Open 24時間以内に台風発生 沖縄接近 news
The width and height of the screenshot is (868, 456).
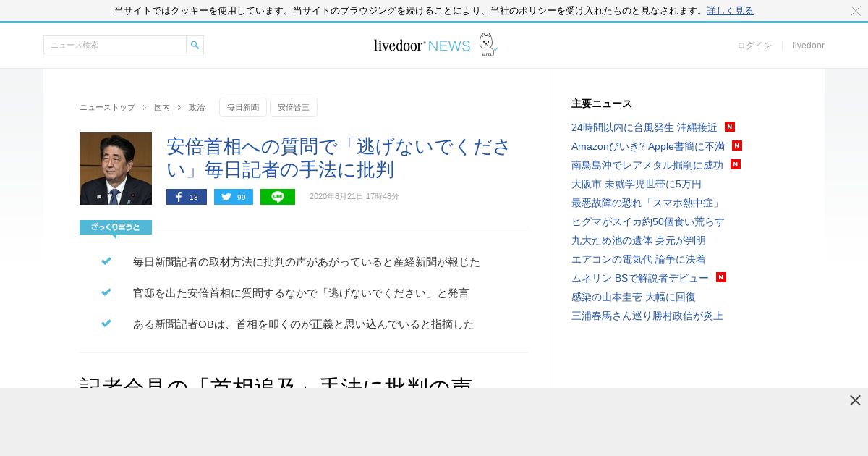(x=644, y=127)
